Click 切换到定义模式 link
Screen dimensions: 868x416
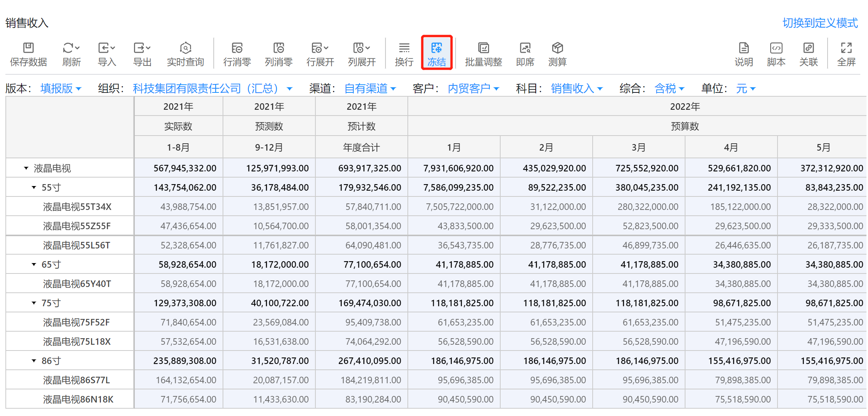820,23
